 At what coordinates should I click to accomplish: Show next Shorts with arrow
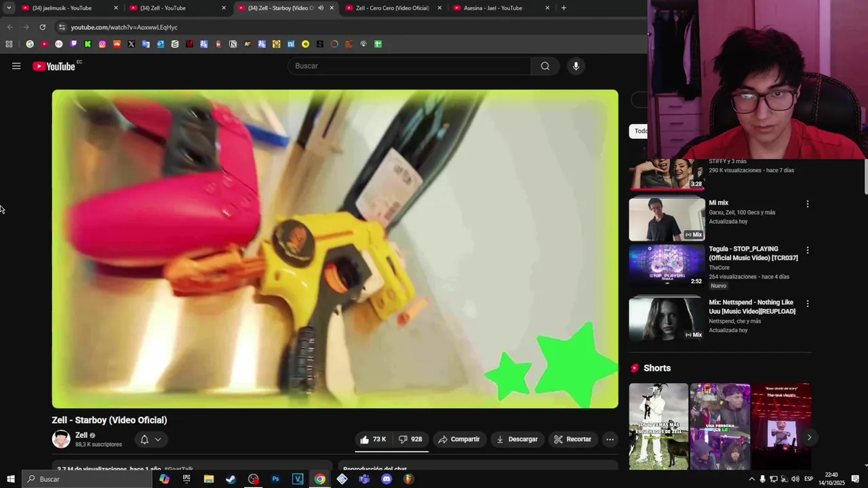809,437
